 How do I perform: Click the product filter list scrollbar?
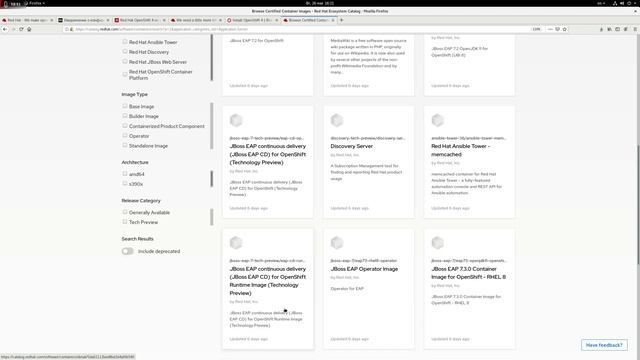click(x=211, y=58)
